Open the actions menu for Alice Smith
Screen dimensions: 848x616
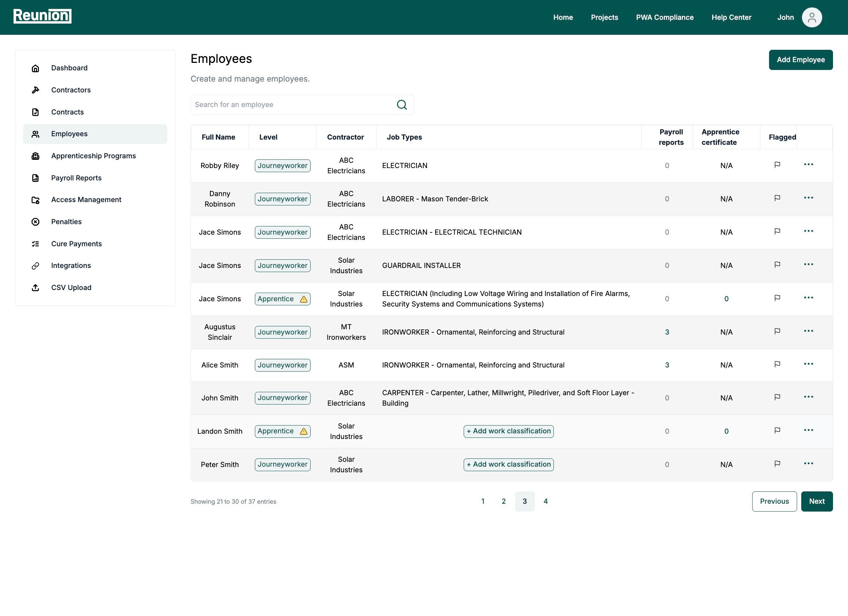pyautogui.click(x=809, y=364)
